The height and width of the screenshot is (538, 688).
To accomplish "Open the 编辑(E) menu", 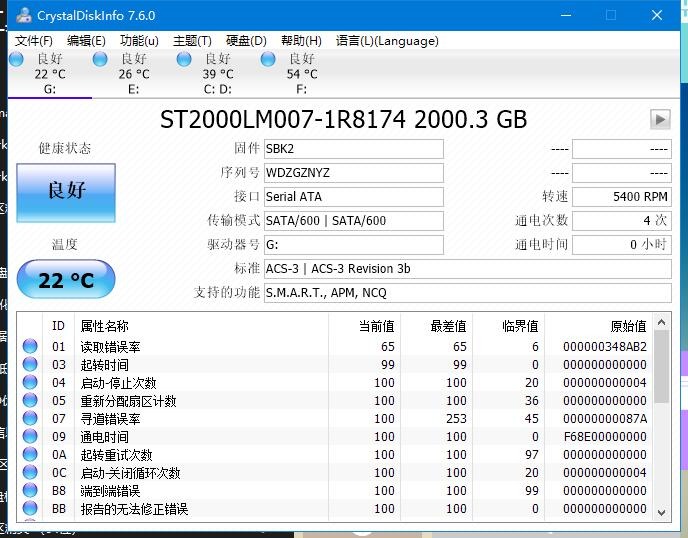I will [86, 41].
